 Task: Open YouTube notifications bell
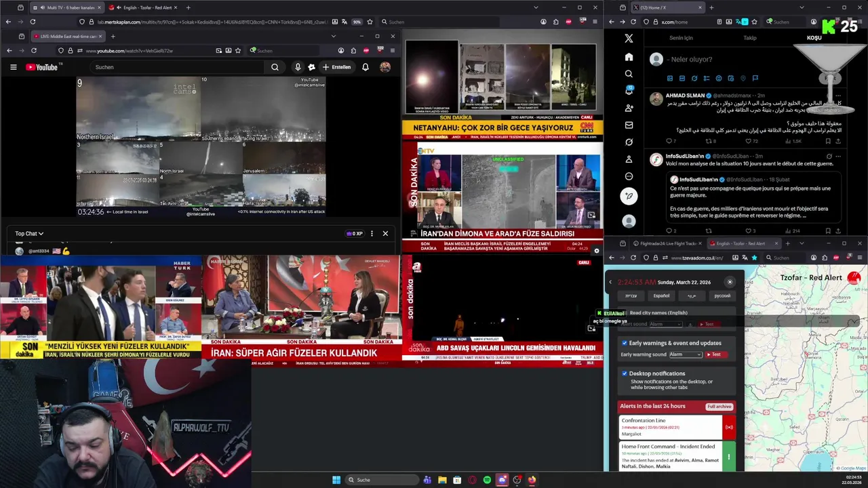(366, 67)
